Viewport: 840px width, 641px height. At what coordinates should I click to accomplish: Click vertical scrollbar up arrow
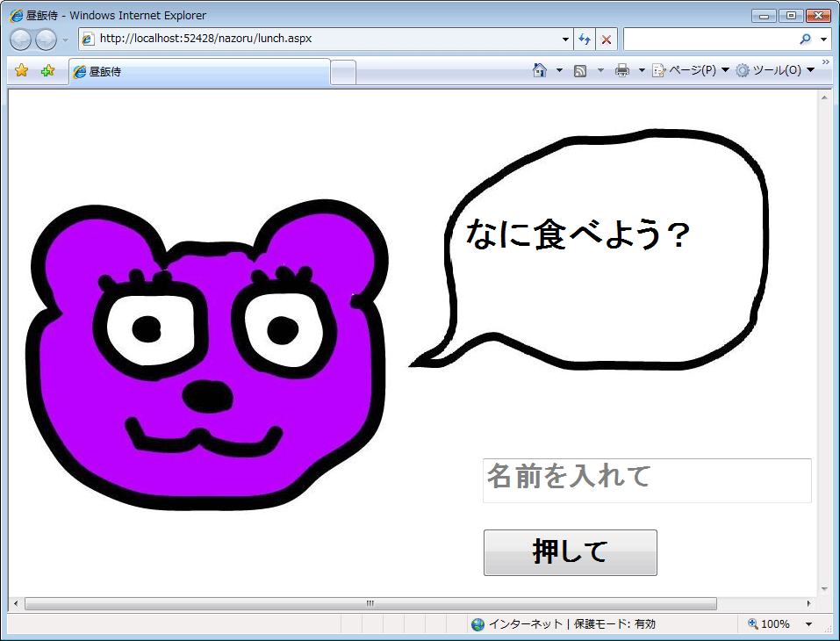tap(824, 97)
